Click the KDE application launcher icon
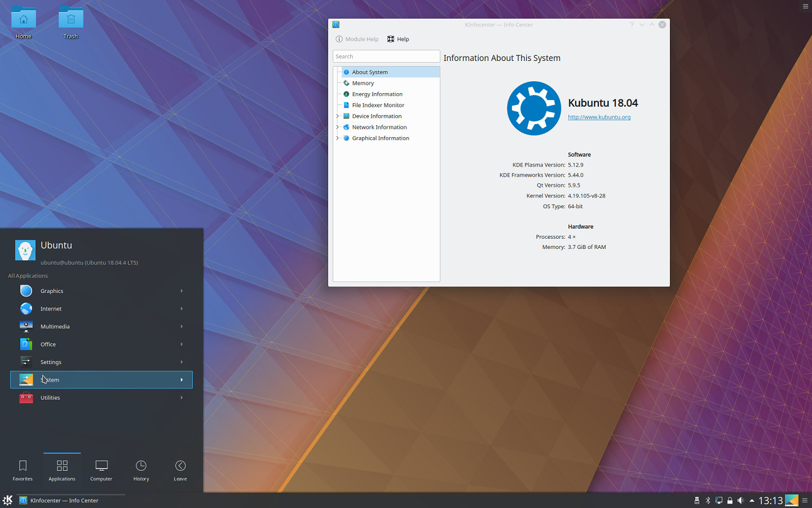Image resolution: width=812 pixels, height=508 pixels. click(7, 500)
